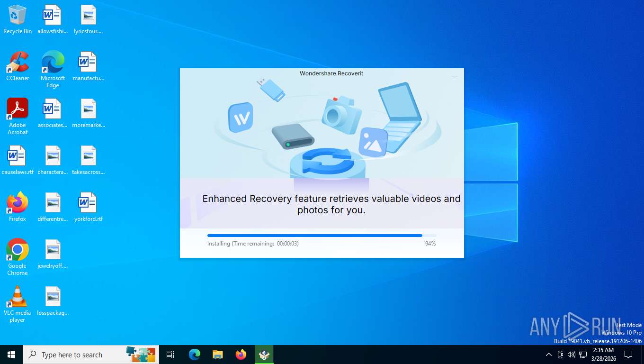Viewport: 644px width, 364px height.
Task: Open the Windows Start menu
Action: tap(11, 355)
